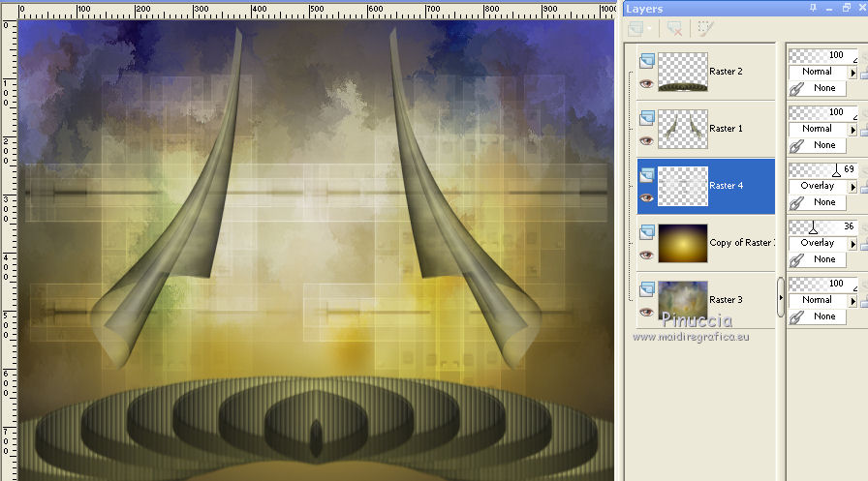Click Normal blend mode field of Raster 2
868x481 pixels.
[818, 72]
